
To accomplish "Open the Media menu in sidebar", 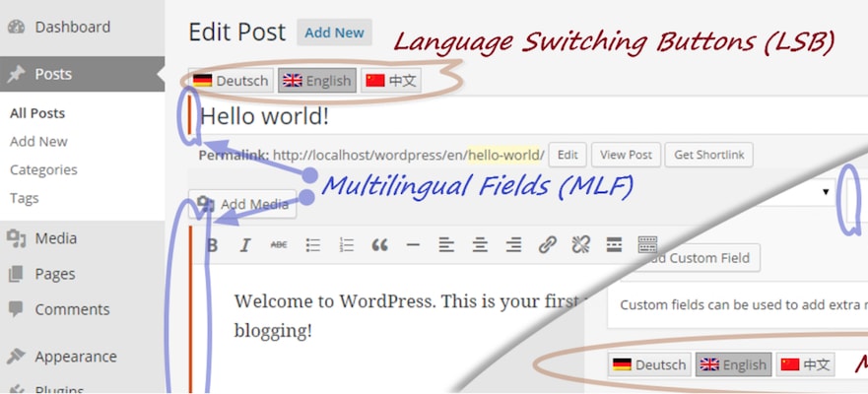I will click(55, 237).
